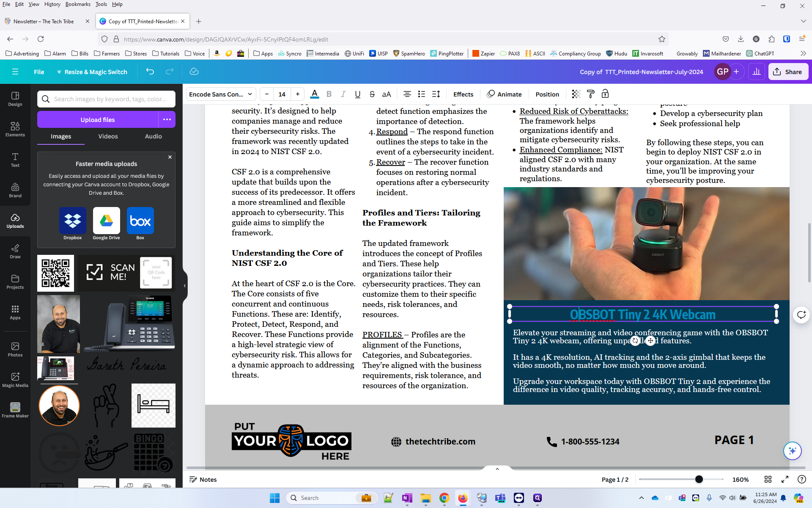Open Effects panel
The height and width of the screenshot is (508, 812).
click(463, 94)
